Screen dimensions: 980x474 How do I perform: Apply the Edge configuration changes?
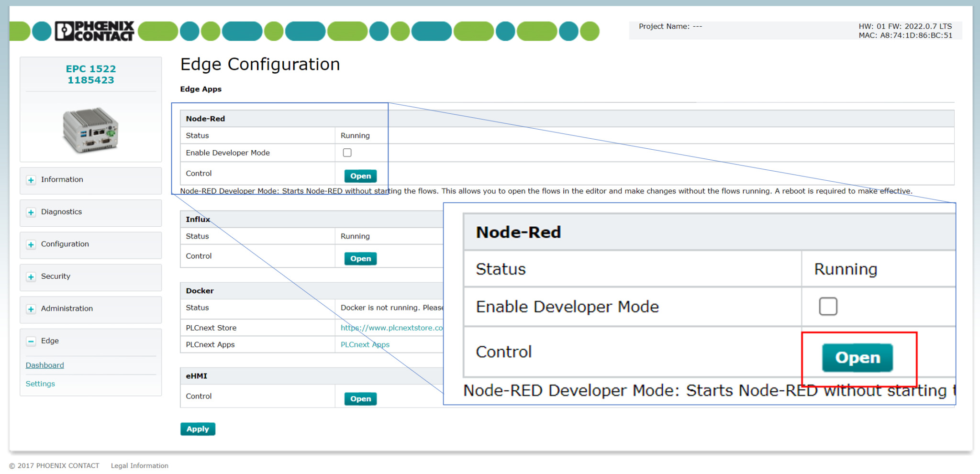198,429
